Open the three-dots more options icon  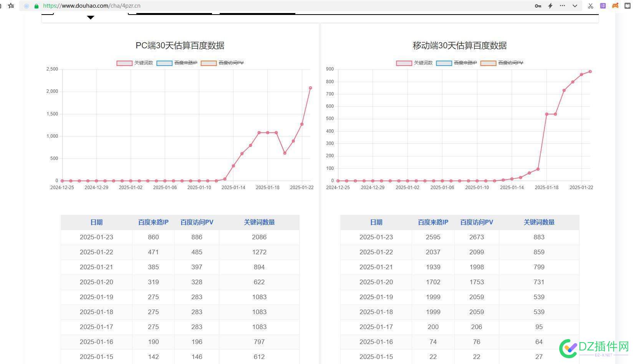(563, 6)
